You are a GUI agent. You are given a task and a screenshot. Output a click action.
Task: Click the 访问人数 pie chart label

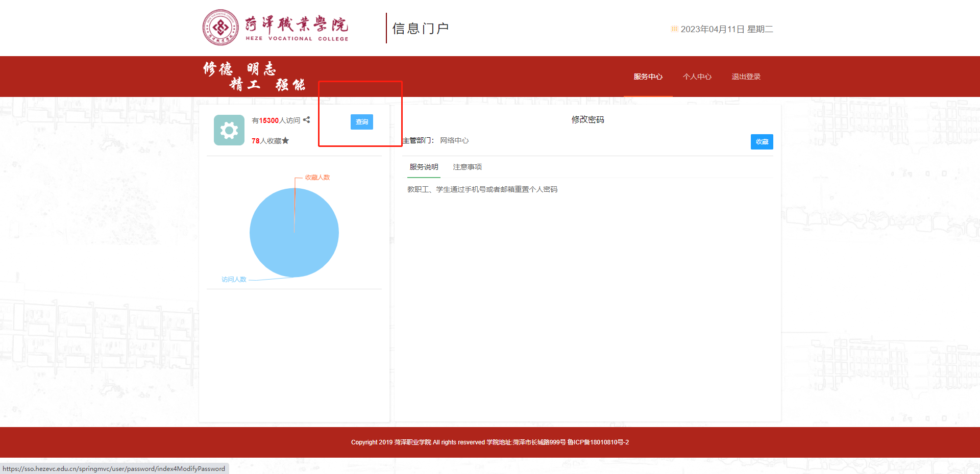click(234, 280)
